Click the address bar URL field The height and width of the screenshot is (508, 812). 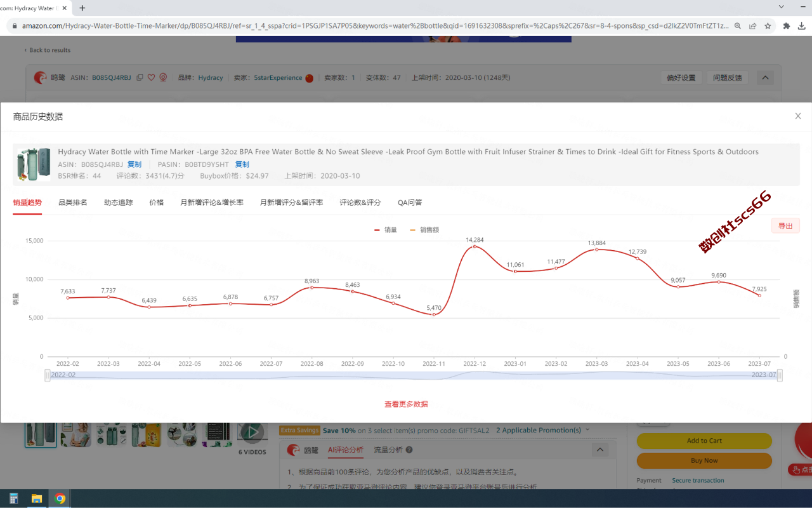[374, 26]
